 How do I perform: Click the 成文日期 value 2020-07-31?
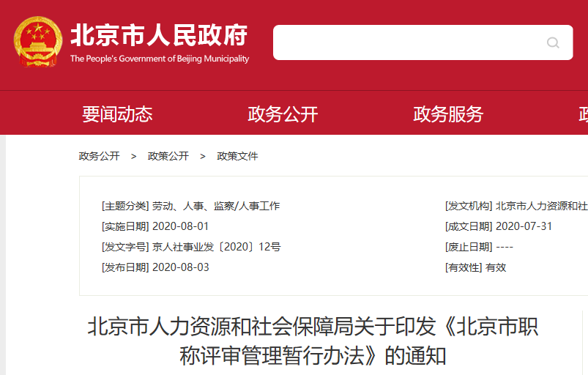point(524,226)
